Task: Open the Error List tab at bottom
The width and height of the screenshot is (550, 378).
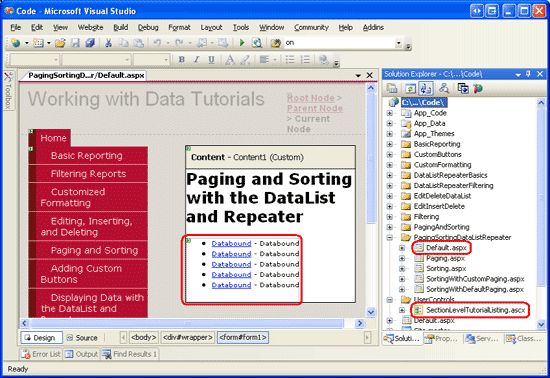Action: (41, 354)
